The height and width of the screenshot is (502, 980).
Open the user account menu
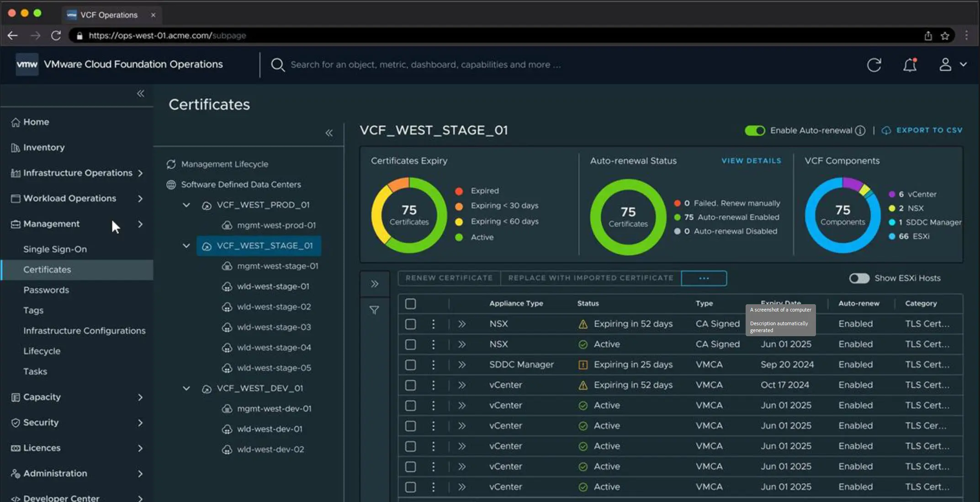953,65
